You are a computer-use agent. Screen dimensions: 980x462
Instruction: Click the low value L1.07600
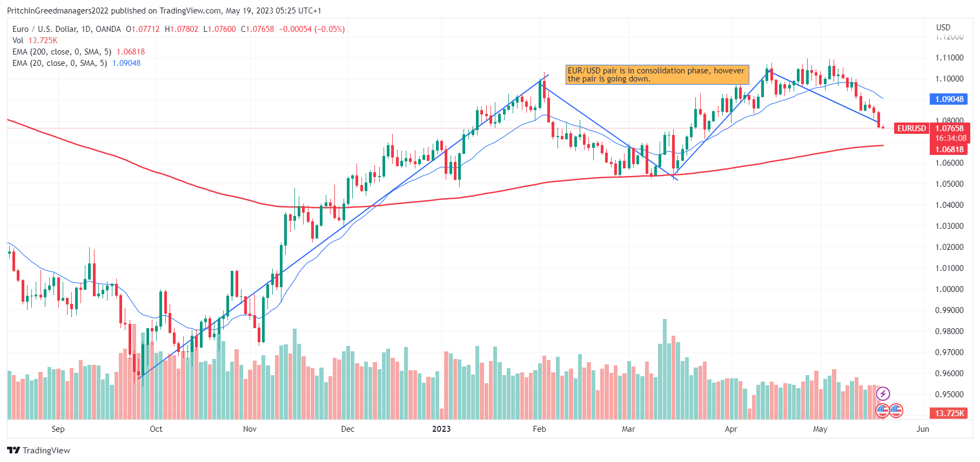(x=219, y=29)
